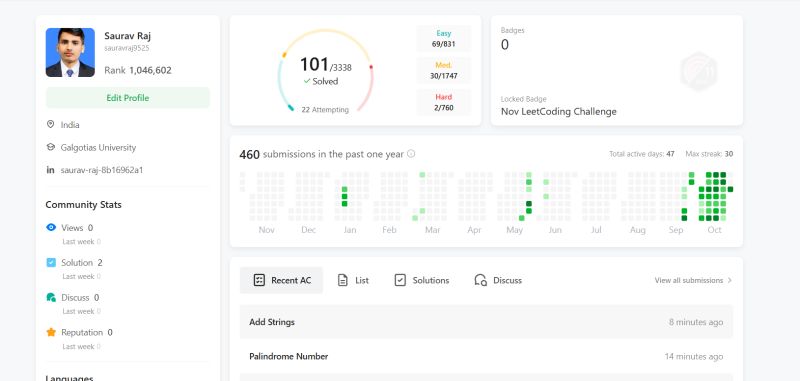Image resolution: width=800 pixels, height=381 pixels.
Task: Click the chevron next to View all submissions
Action: (730, 280)
